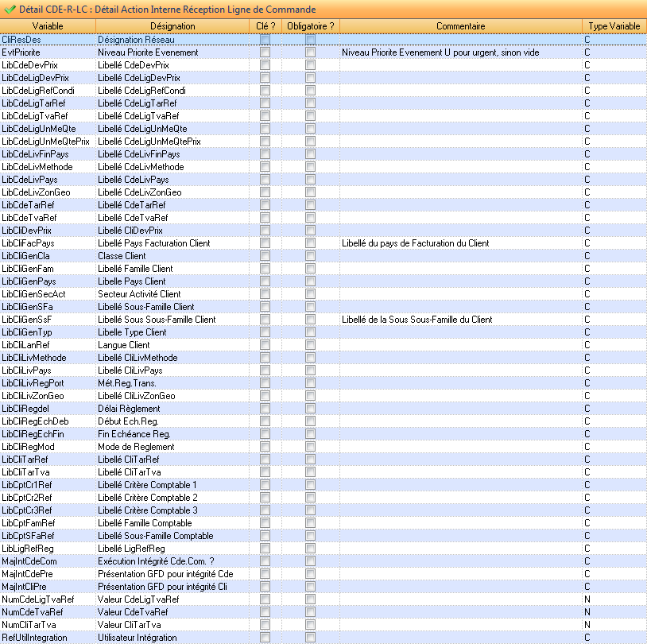647x644 pixels.
Task: Toggle Obligatoire checkbox for RefUtilIntegration row
Action: [x=311, y=638]
